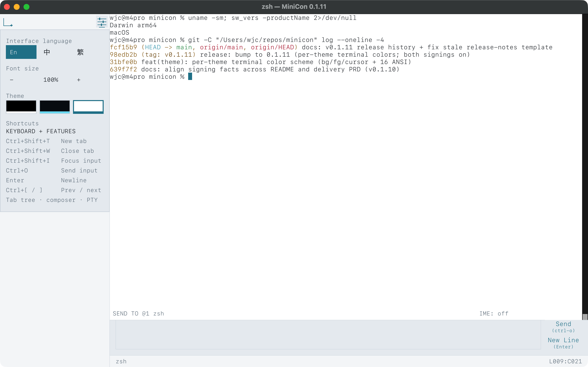Click the origin/main ref in git log
This screenshot has height=367, width=588.
[x=221, y=47]
